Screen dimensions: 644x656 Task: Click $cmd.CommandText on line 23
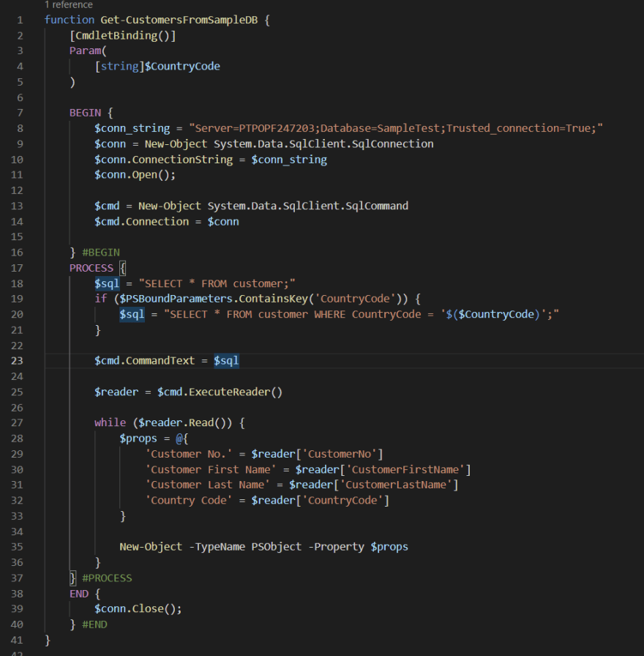tap(145, 361)
